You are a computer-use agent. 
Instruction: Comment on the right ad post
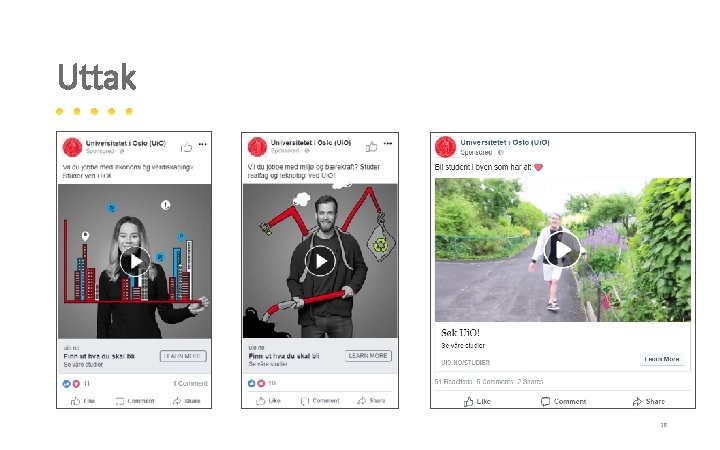pyautogui.click(x=563, y=401)
